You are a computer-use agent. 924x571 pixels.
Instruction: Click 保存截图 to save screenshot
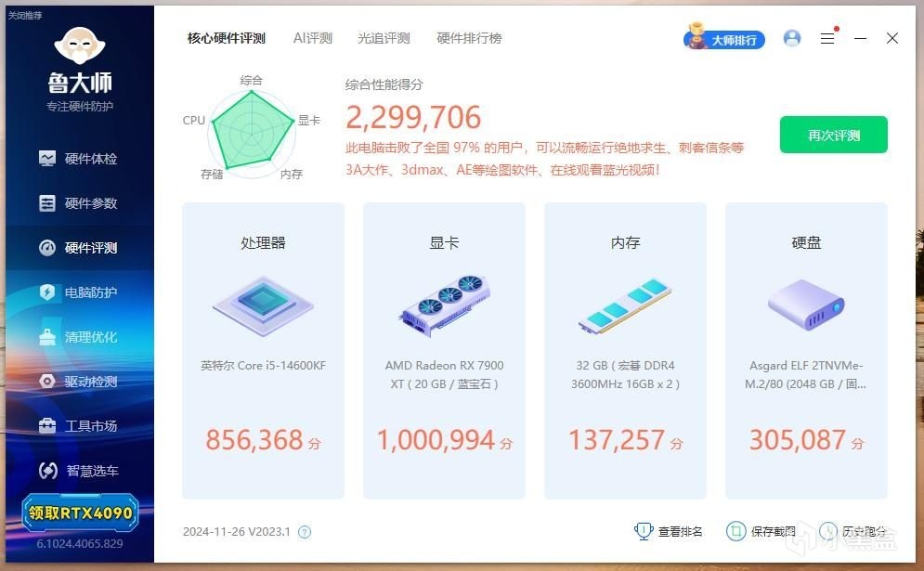[761, 531]
